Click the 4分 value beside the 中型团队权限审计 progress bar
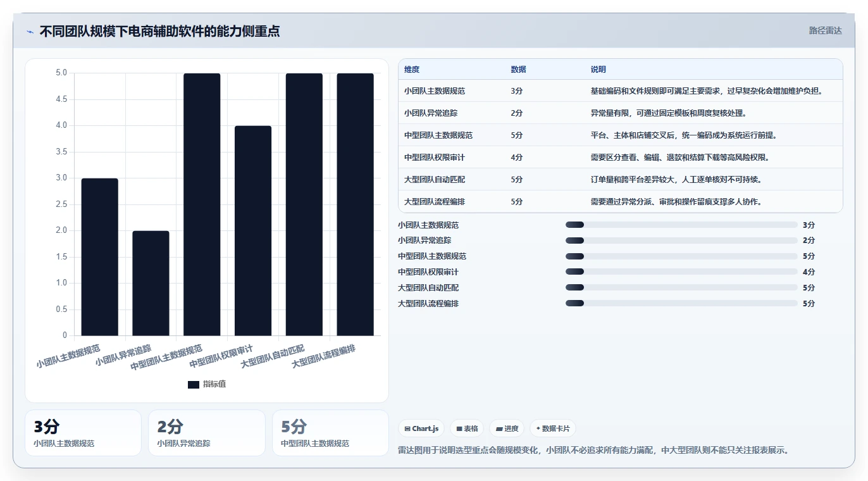 point(809,272)
